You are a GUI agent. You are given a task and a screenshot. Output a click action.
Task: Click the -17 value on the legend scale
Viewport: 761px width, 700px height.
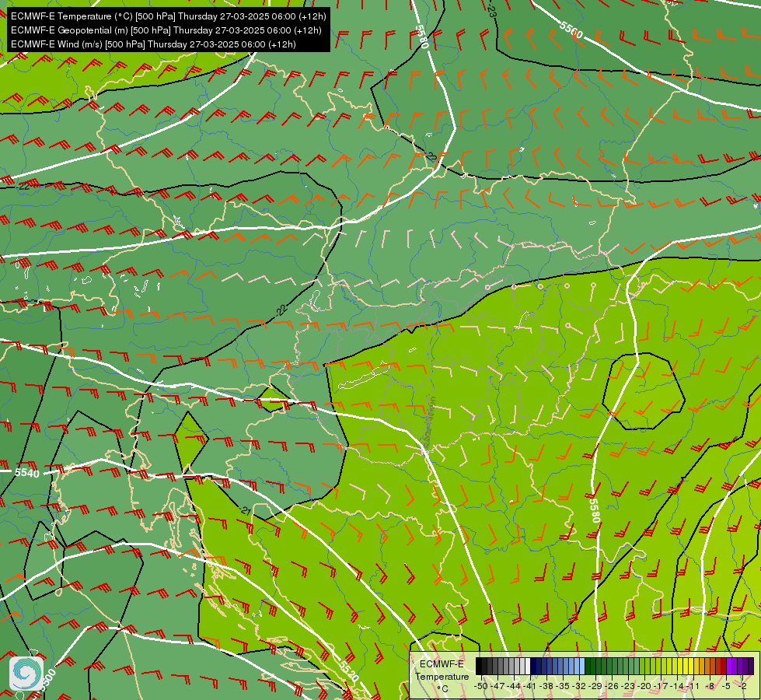click(x=661, y=686)
